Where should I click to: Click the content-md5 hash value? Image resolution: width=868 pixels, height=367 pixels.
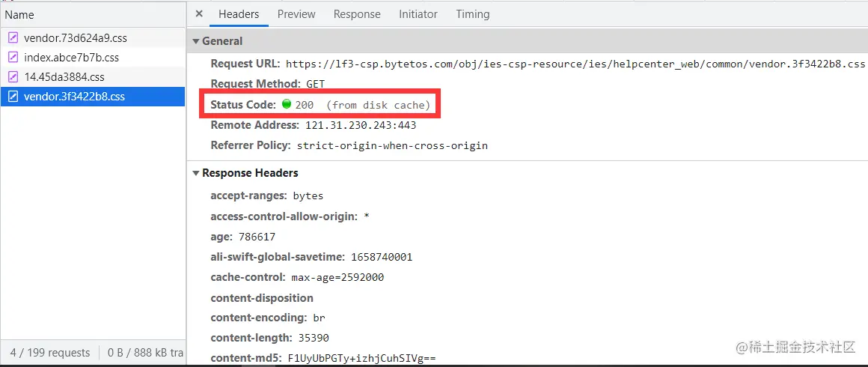tap(361, 358)
